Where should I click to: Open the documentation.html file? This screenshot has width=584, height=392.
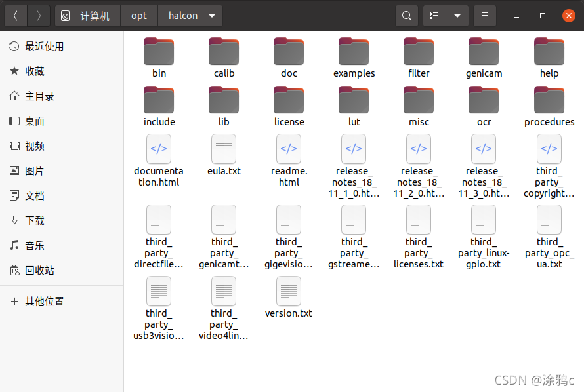(158, 149)
